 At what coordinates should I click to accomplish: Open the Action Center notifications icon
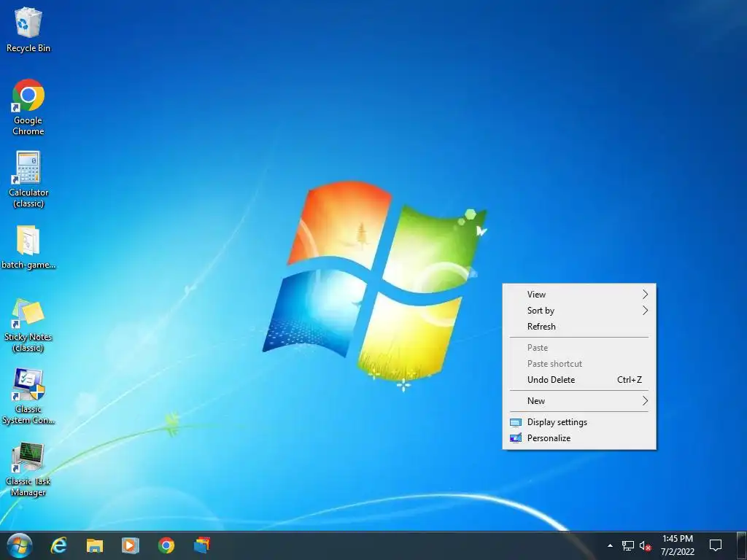click(x=716, y=545)
